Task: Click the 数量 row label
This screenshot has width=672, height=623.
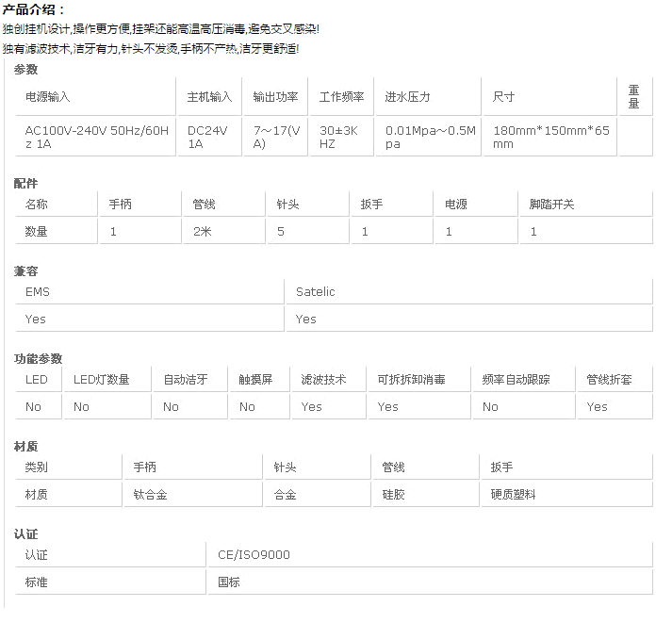Action: coord(57,231)
